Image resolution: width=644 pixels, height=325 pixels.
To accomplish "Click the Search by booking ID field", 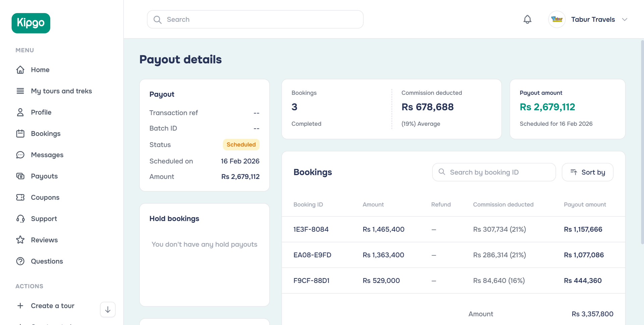I will 493,172.
